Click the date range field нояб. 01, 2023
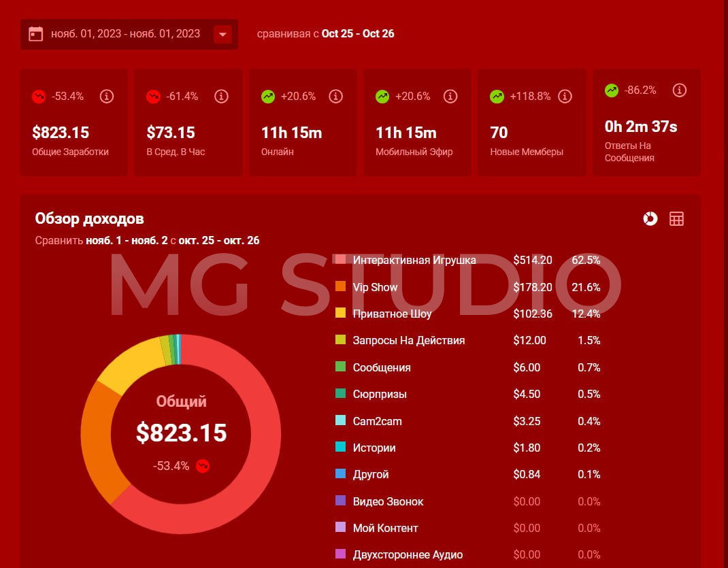Image resolution: width=728 pixels, height=568 pixels. 126,34
